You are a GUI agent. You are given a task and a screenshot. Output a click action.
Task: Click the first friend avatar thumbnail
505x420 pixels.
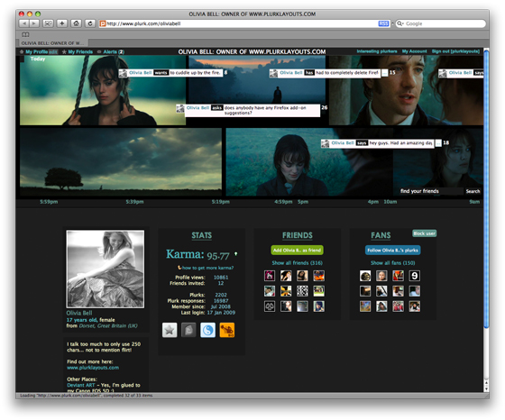270,276
